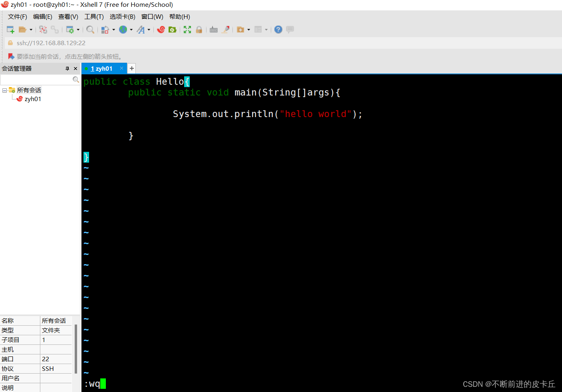Launch Xftp green file transfer icon
562x392 pixels.
click(x=173, y=30)
